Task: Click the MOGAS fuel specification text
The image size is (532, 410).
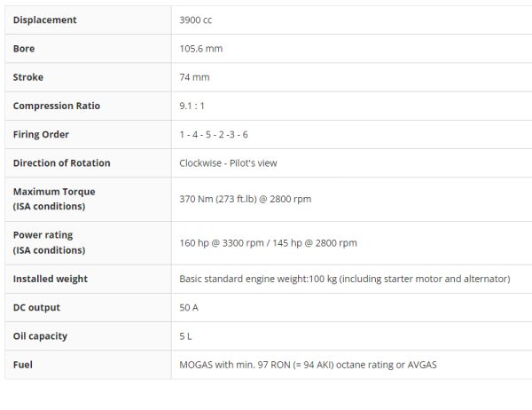Action: click(x=308, y=365)
